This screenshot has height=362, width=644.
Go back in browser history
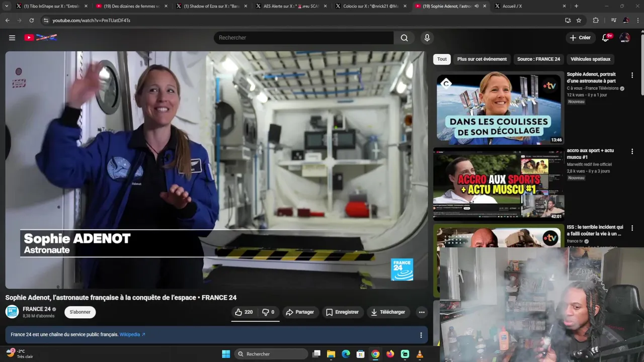pyautogui.click(x=8, y=21)
